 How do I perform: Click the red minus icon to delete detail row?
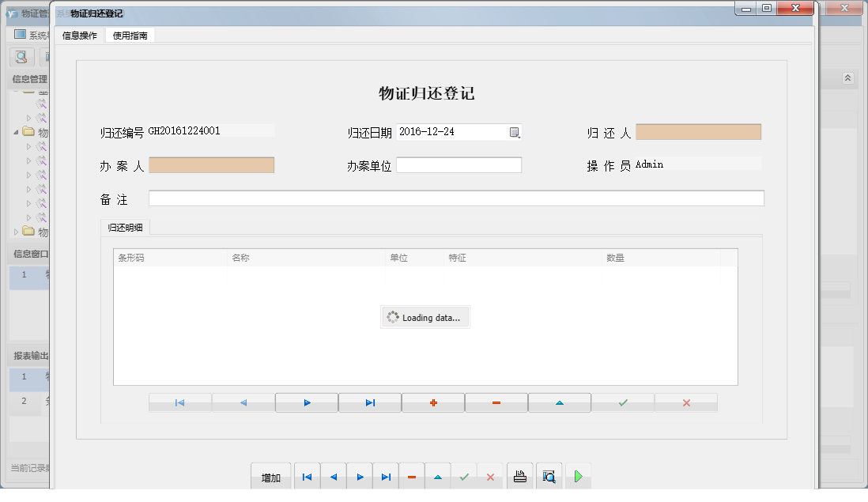point(496,402)
